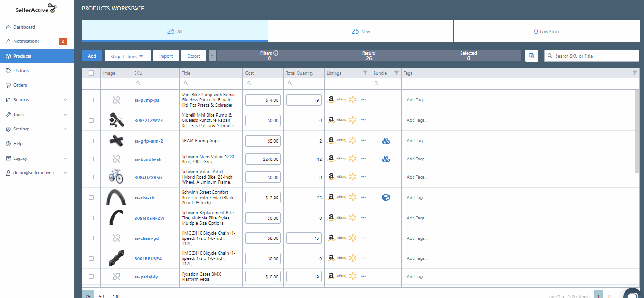Open the three-dot more options toolbar button
Image resolution: width=644 pixels, height=298 pixels.
click(x=212, y=56)
